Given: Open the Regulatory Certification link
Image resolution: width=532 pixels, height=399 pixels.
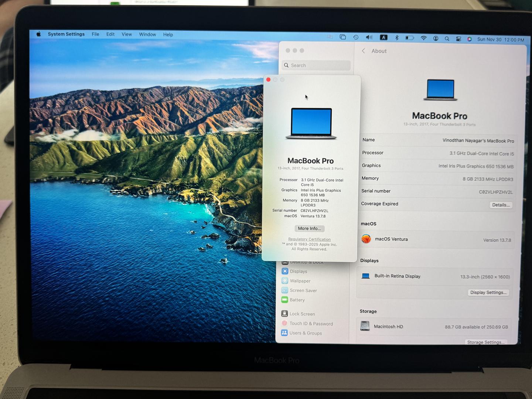Looking at the screenshot, I should pos(310,239).
